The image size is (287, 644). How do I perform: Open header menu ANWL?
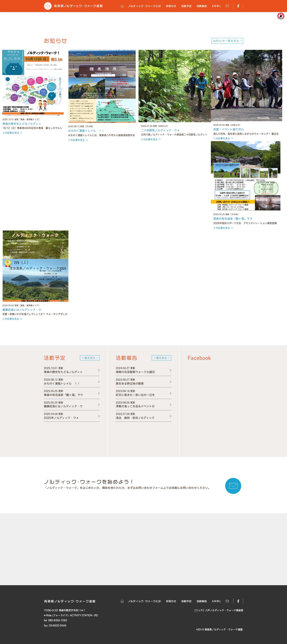(216, 6)
